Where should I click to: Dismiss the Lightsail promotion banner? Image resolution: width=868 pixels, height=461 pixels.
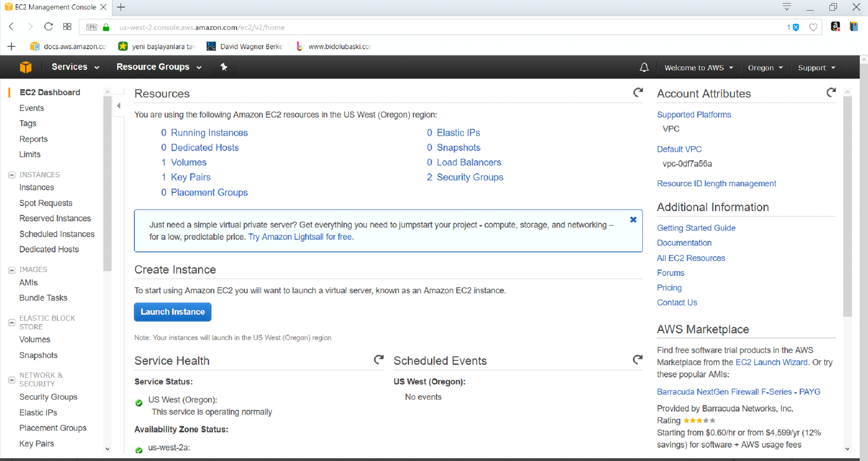633,220
